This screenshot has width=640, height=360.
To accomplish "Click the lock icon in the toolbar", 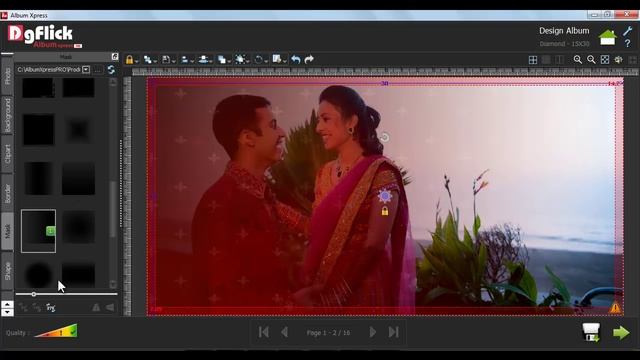I will 129,60.
